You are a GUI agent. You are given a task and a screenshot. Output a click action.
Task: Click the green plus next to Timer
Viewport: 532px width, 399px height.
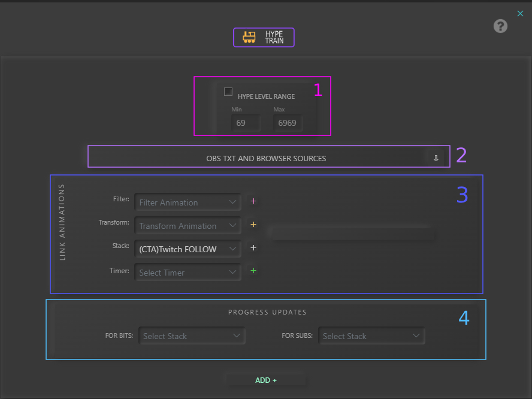253,271
